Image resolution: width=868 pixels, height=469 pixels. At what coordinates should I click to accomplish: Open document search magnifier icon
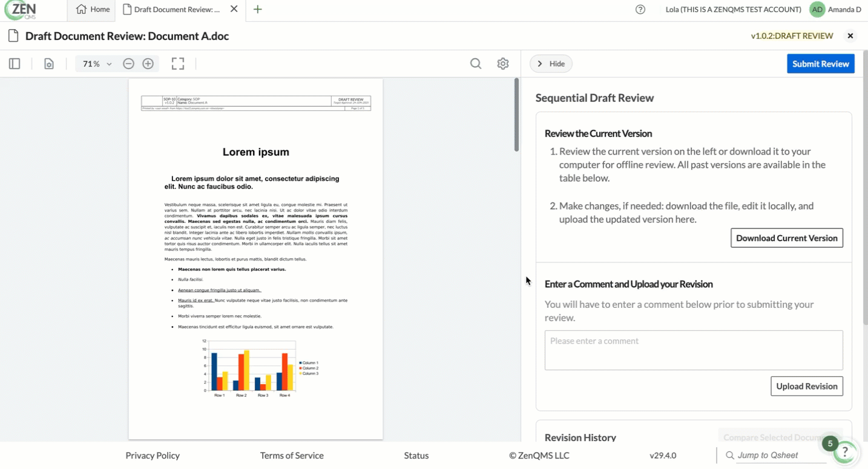tap(476, 64)
